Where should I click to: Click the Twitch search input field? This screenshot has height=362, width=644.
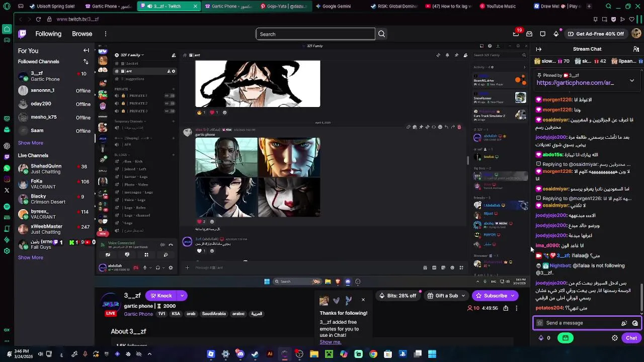click(315, 34)
